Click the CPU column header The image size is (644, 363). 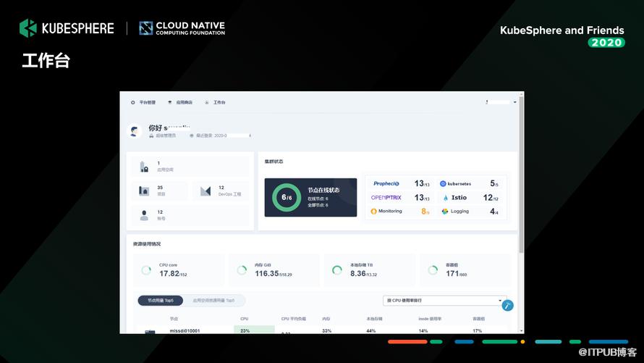tap(245, 319)
